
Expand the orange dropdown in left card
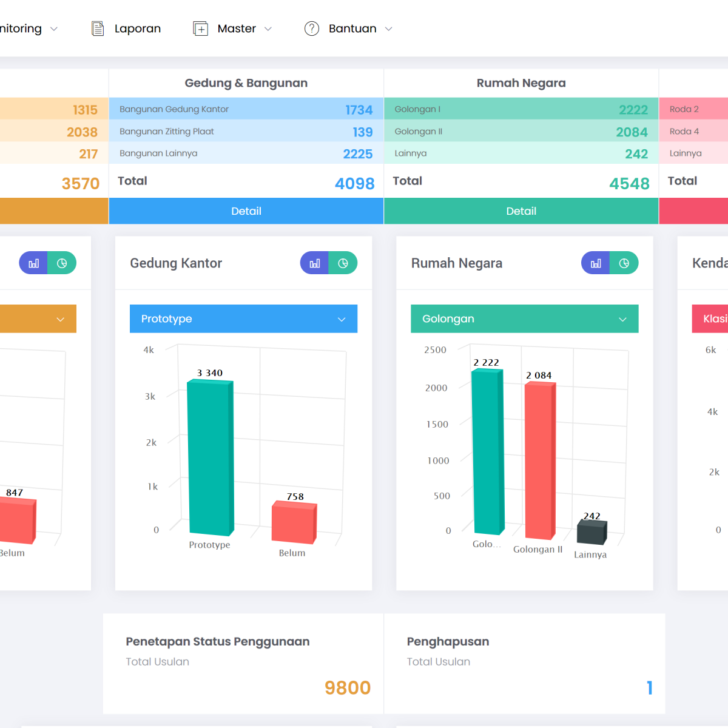(38, 318)
